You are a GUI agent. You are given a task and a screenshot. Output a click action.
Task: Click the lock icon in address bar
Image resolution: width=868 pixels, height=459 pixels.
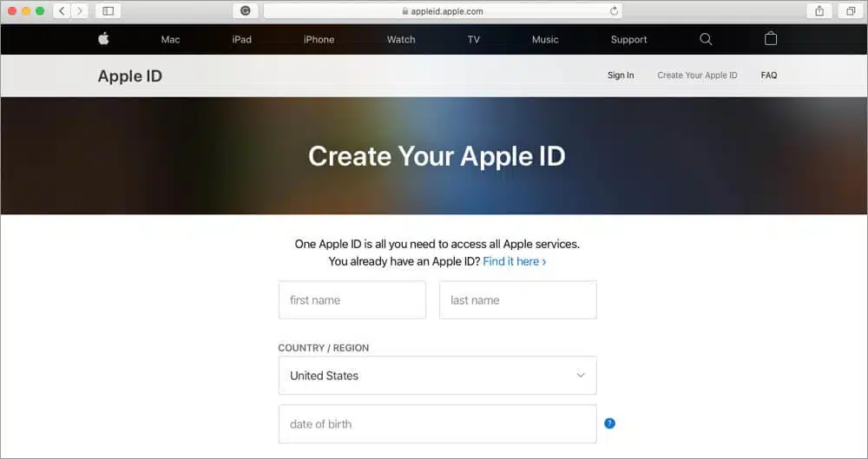click(x=405, y=11)
